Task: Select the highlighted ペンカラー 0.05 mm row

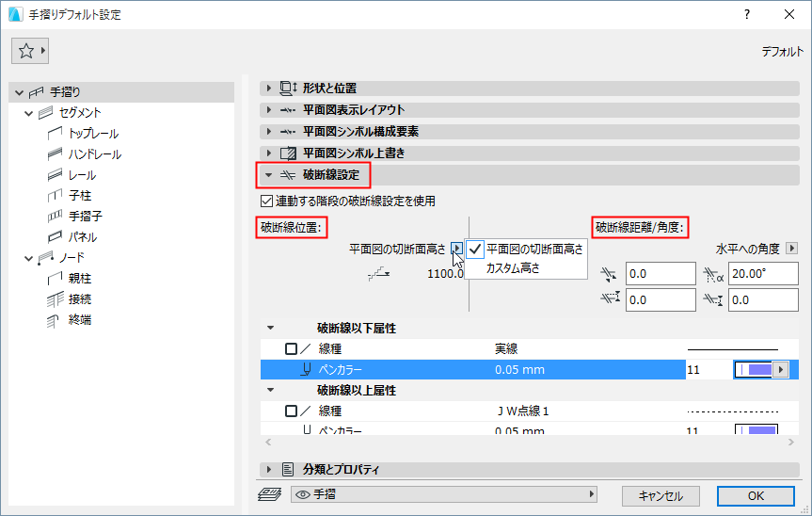Action: click(x=472, y=370)
